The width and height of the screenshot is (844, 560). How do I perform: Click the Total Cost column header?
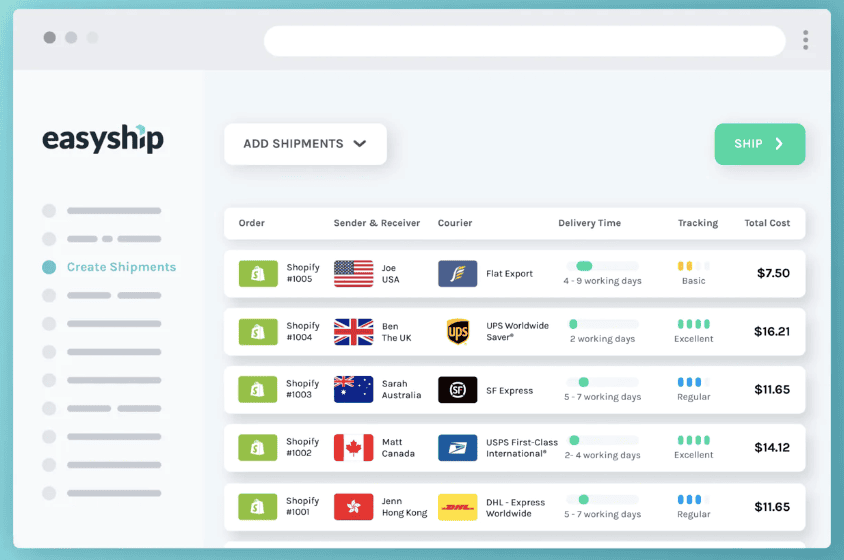767,223
